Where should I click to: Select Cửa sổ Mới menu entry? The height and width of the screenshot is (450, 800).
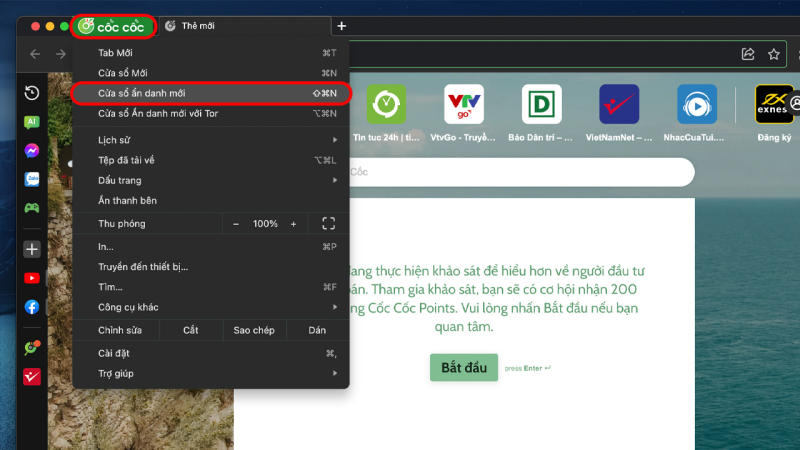[211, 73]
